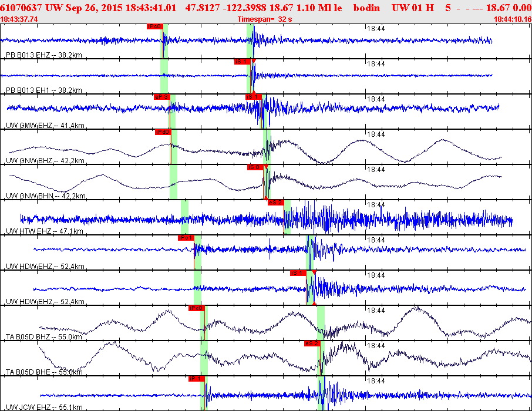Click the 18:44 tick label on PB B013 EHZ trace
Image resolution: width=532 pixels, height=411 pixels.
pos(376,29)
